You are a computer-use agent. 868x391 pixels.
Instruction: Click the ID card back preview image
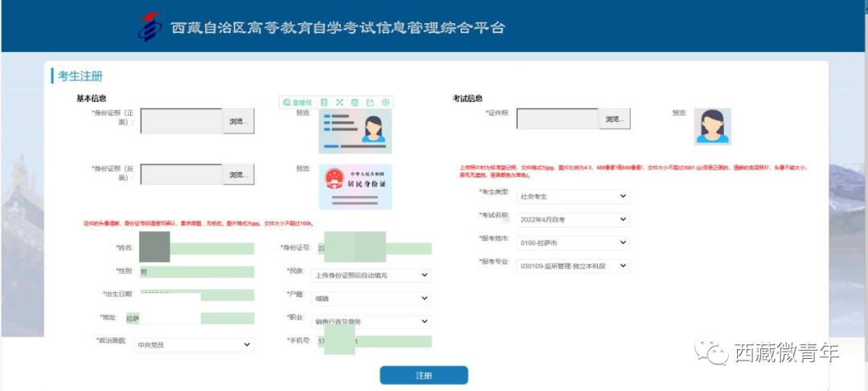coord(354,186)
